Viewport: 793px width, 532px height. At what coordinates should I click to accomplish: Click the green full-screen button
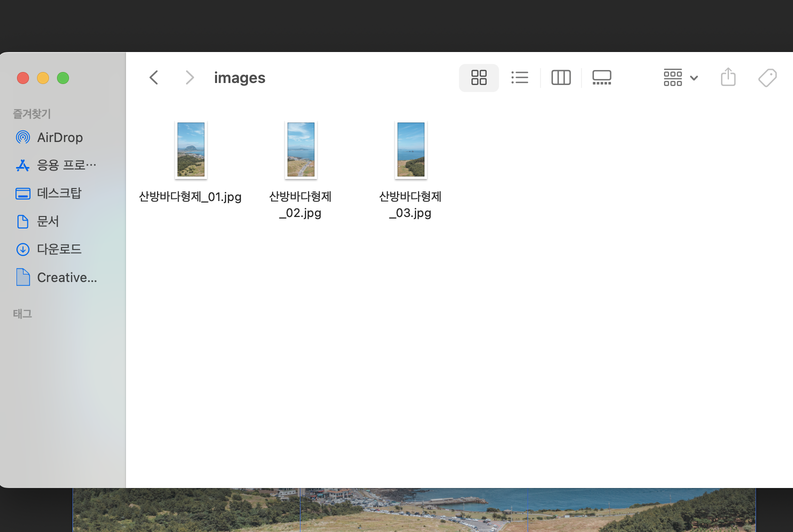(x=63, y=78)
